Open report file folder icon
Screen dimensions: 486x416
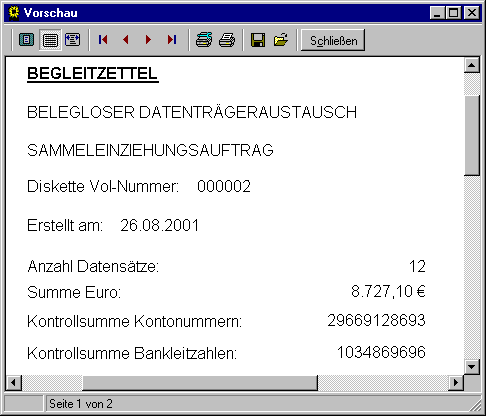281,40
